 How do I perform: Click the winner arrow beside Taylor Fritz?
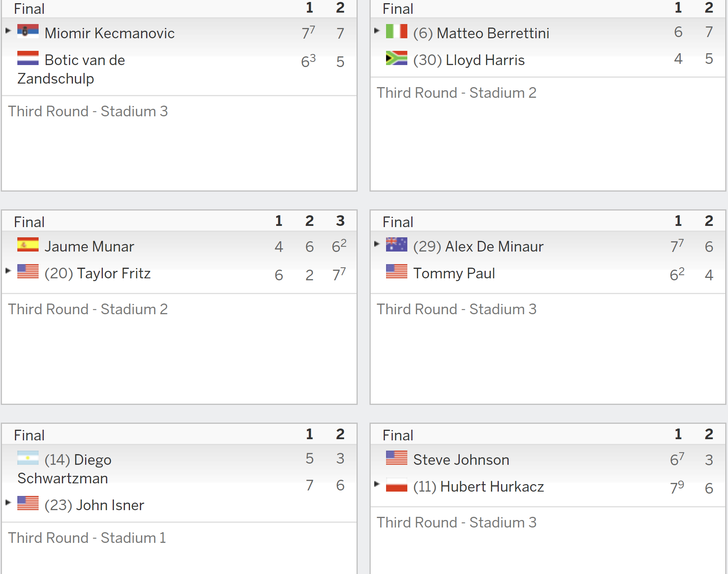(x=8, y=270)
